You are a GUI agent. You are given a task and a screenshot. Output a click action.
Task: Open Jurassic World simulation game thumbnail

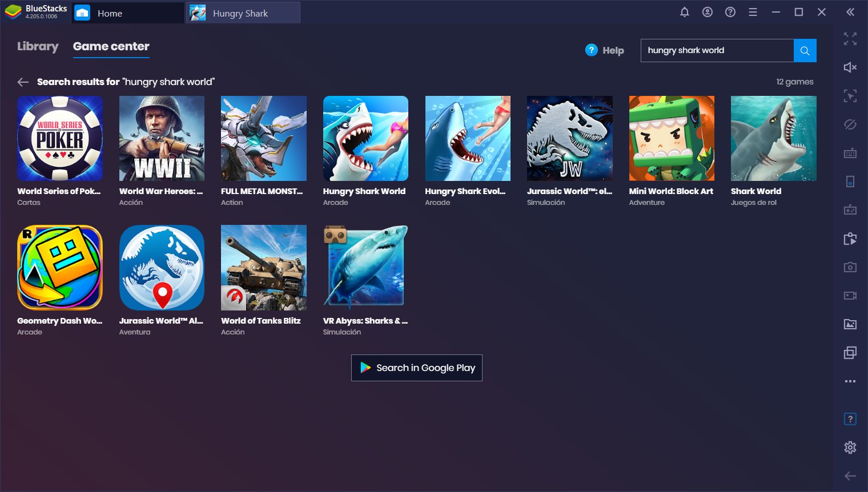click(x=570, y=138)
